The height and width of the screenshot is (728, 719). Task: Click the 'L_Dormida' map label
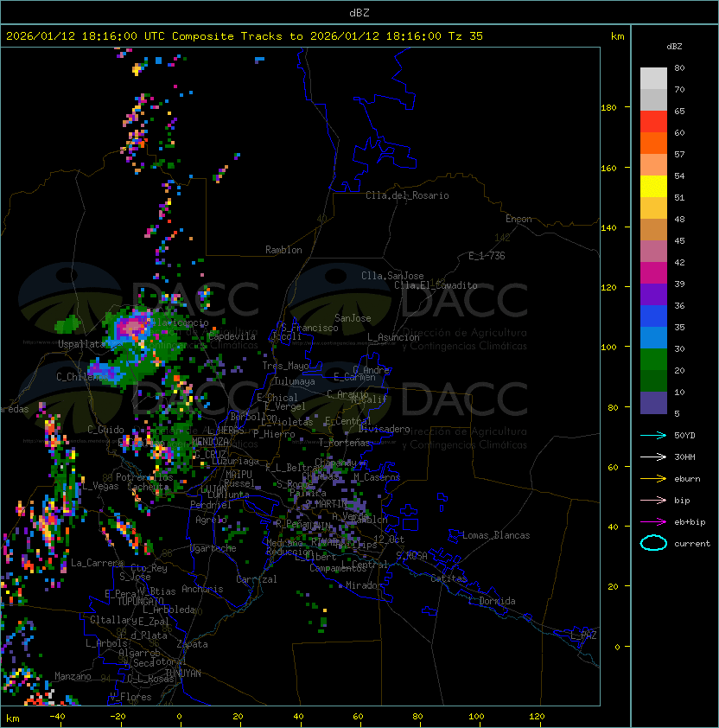tap(492, 601)
